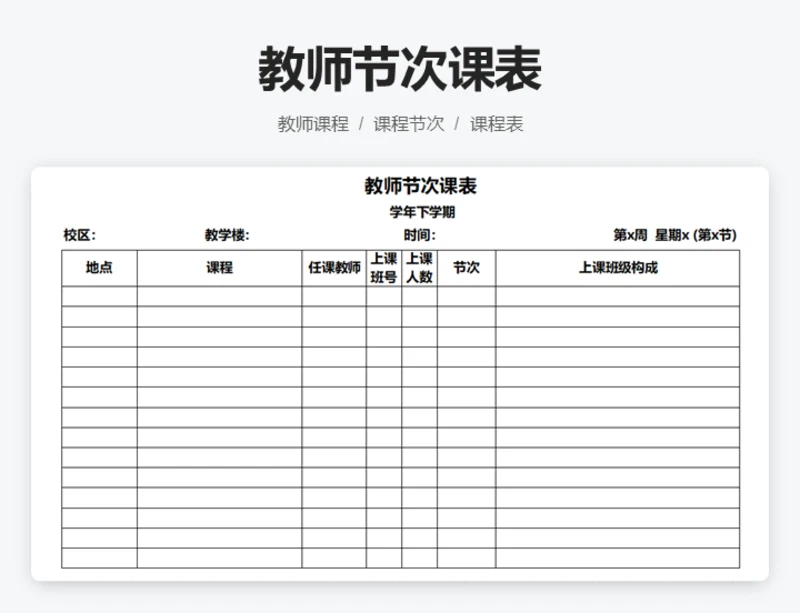Screen dimensions: 800x613
Task: Select the first empty row under 地点
Action: pyautogui.click(x=97, y=297)
